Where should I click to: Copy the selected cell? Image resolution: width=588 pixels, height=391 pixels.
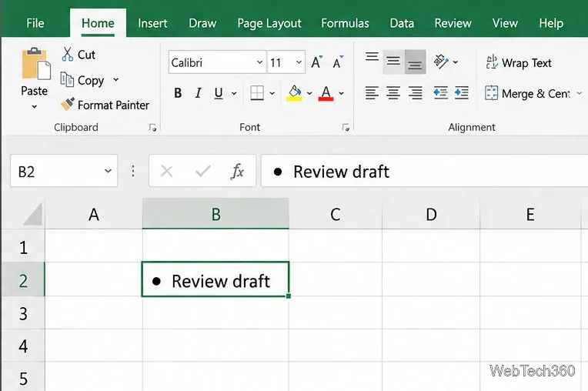(x=82, y=80)
